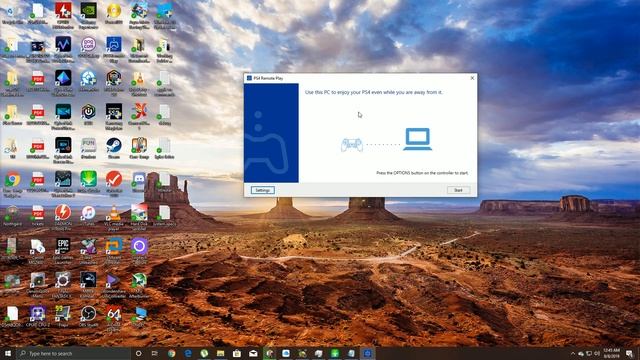Open Microsoft Store from the taskbar
This screenshot has width=640, height=360.
click(237, 353)
